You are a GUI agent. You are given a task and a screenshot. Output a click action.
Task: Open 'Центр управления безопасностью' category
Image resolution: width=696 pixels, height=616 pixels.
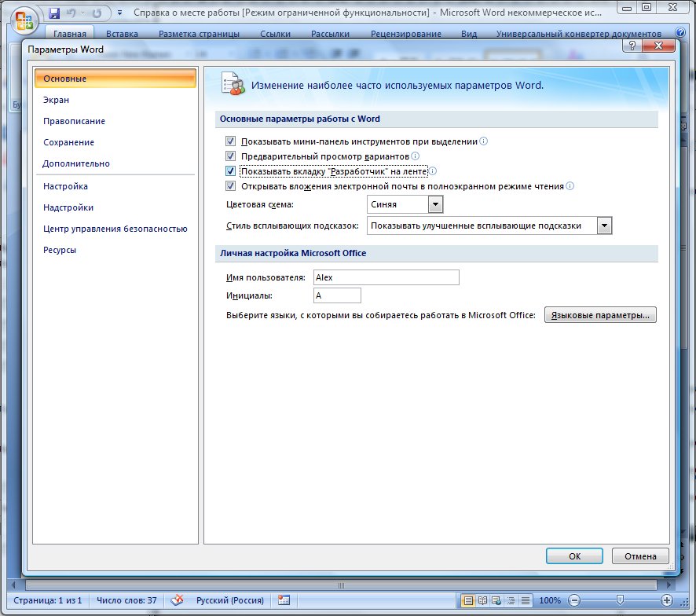(115, 229)
